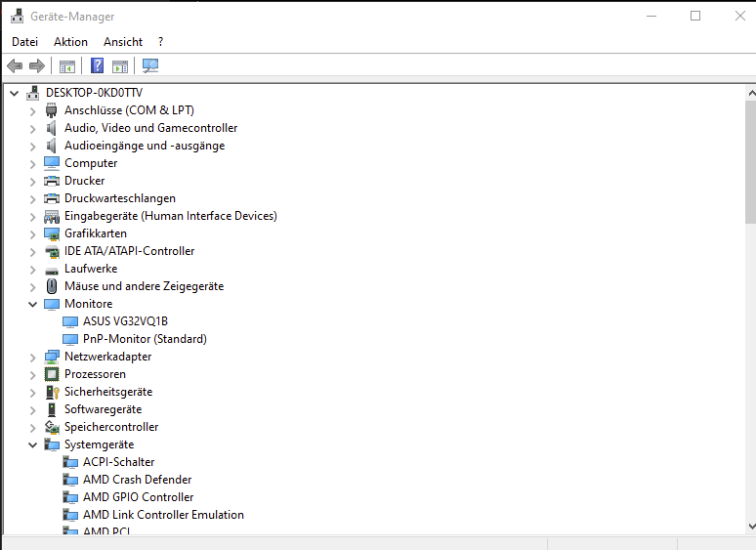Image resolution: width=756 pixels, height=550 pixels.
Task: Open the Aktion menu
Action: [70, 42]
